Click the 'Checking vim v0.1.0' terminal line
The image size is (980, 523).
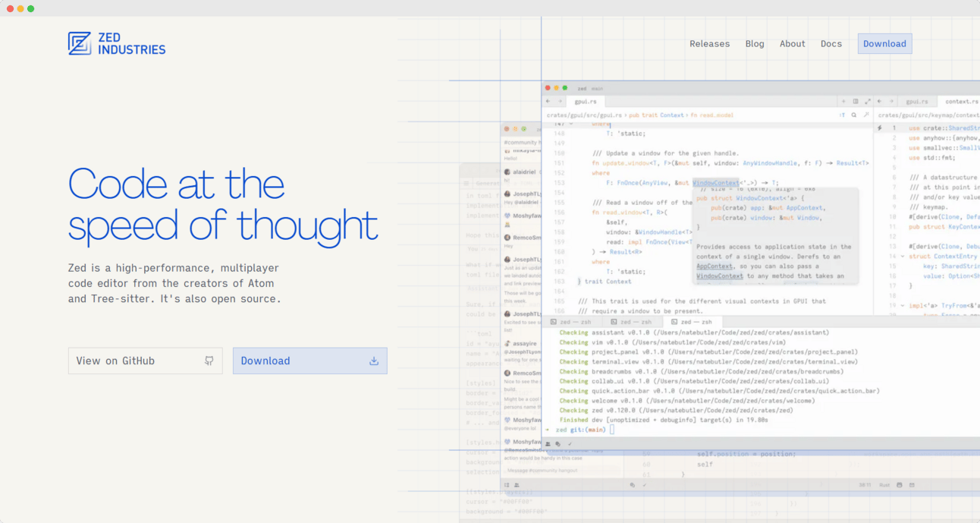click(672, 342)
